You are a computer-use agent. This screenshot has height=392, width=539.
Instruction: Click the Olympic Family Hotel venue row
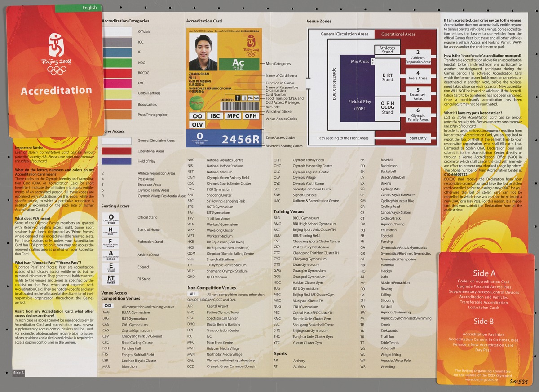pyautogui.click(x=299, y=160)
